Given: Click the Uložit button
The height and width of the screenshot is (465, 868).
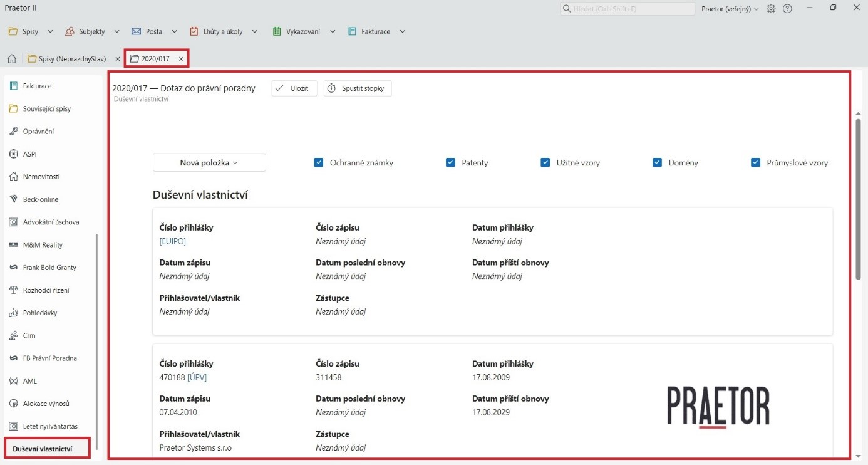Looking at the screenshot, I should pyautogui.click(x=294, y=88).
